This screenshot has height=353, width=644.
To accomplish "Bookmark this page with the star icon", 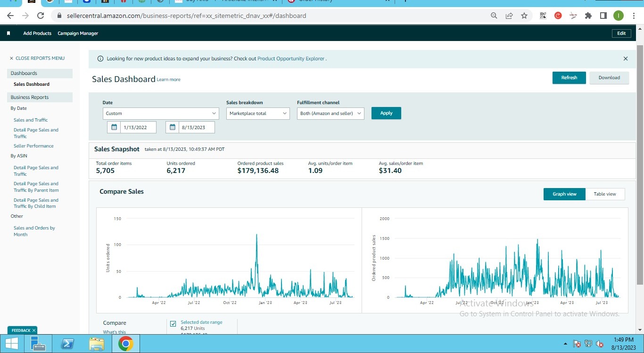I will click(524, 16).
